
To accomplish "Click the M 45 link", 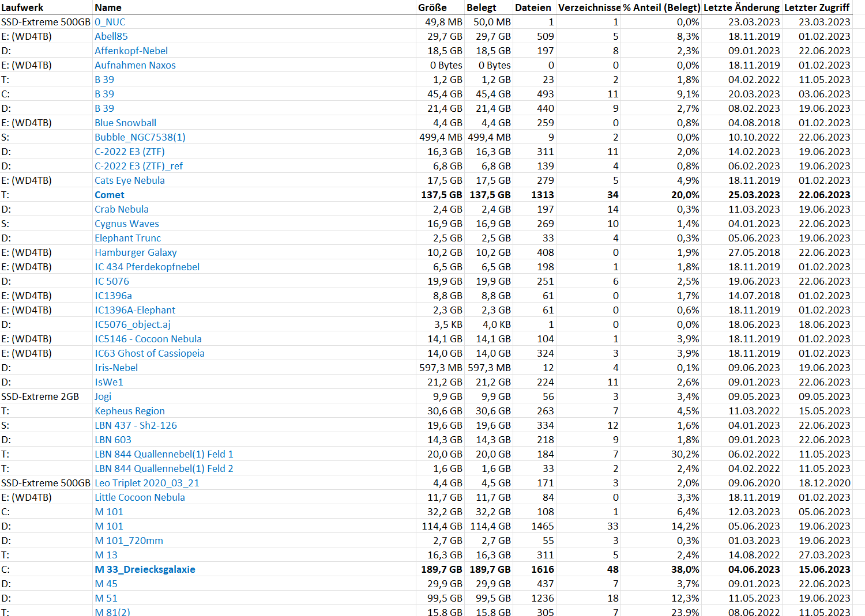I will tap(106, 584).
